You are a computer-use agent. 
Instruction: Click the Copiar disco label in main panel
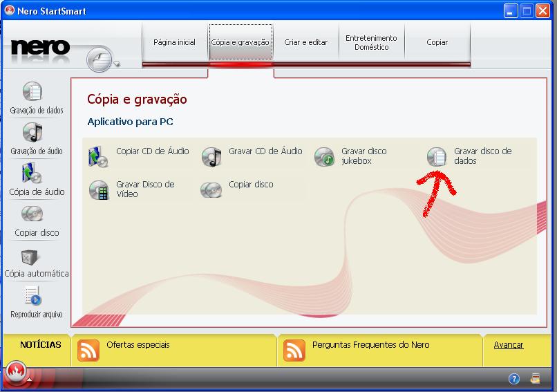251,185
